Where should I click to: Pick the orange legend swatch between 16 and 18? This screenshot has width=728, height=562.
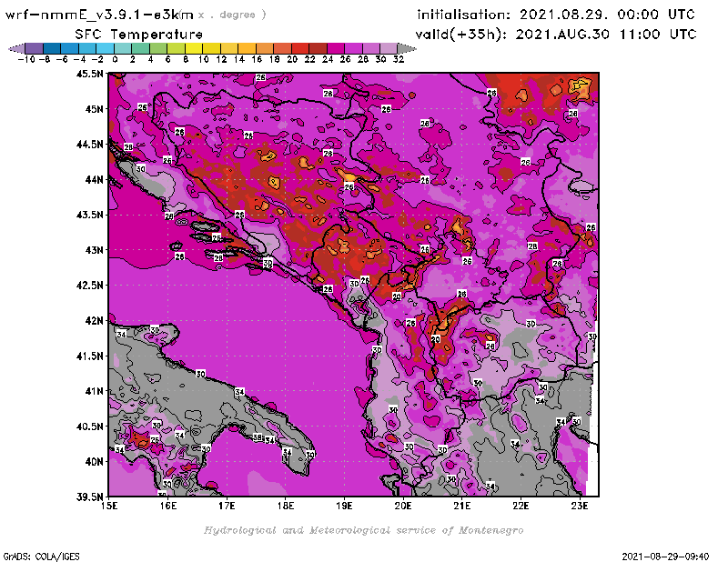coord(265,48)
